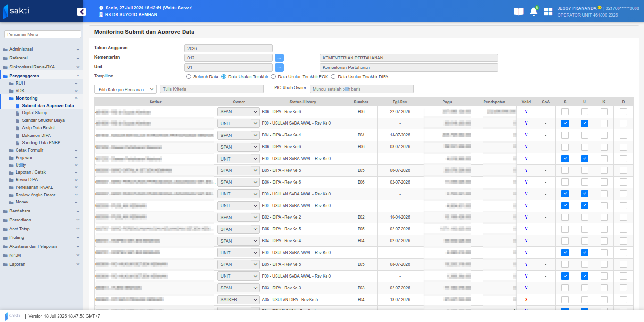Click the Monev folder icon
Screen dimensions: 644x322
coord(11,202)
